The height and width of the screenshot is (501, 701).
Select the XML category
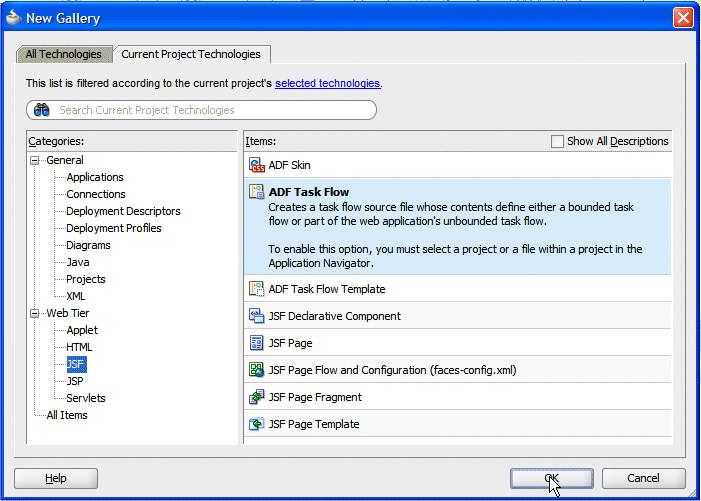click(76, 296)
